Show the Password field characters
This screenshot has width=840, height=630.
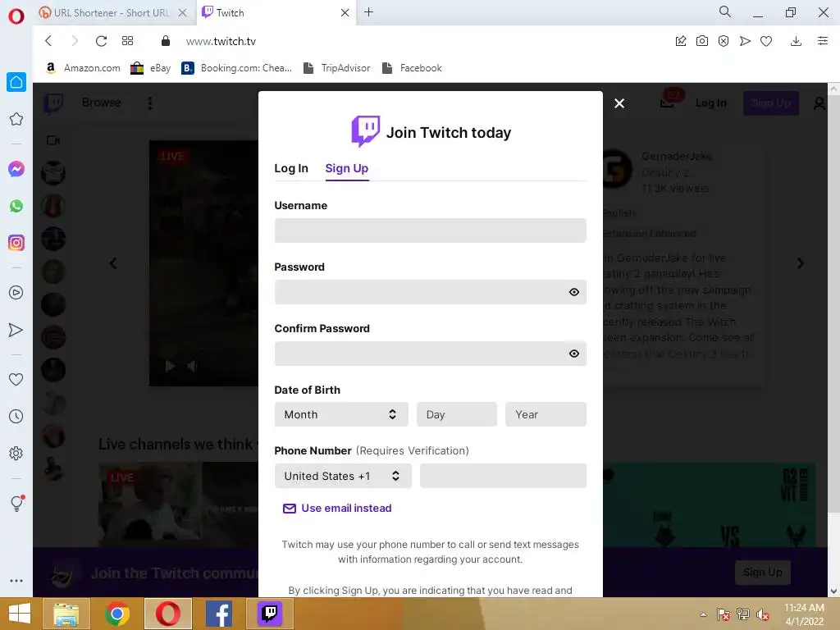click(573, 292)
